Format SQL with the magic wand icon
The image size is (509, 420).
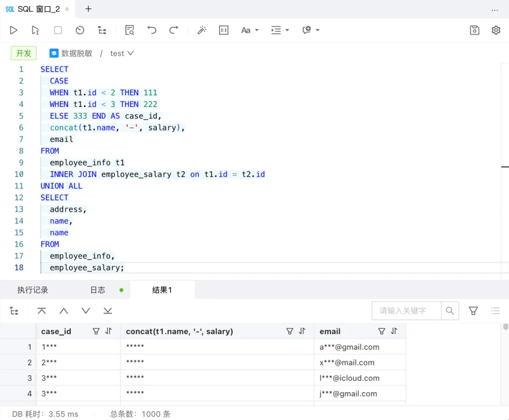click(x=202, y=30)
